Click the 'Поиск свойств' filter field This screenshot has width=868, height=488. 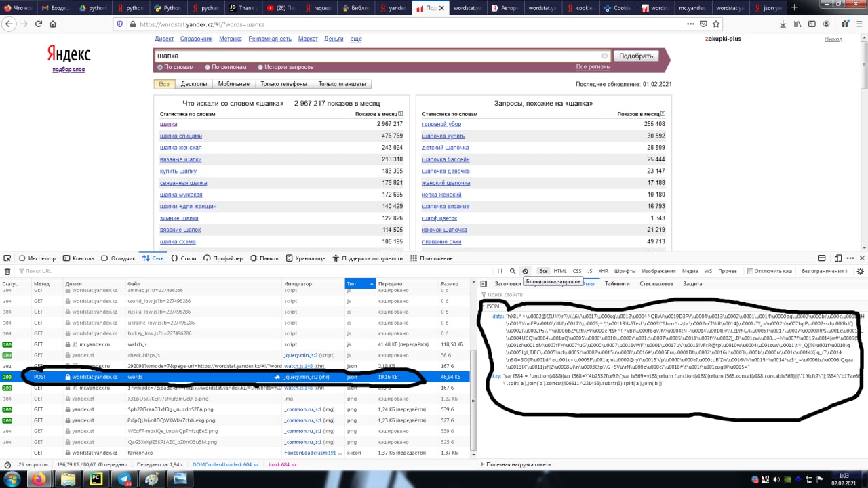point(671,295)
